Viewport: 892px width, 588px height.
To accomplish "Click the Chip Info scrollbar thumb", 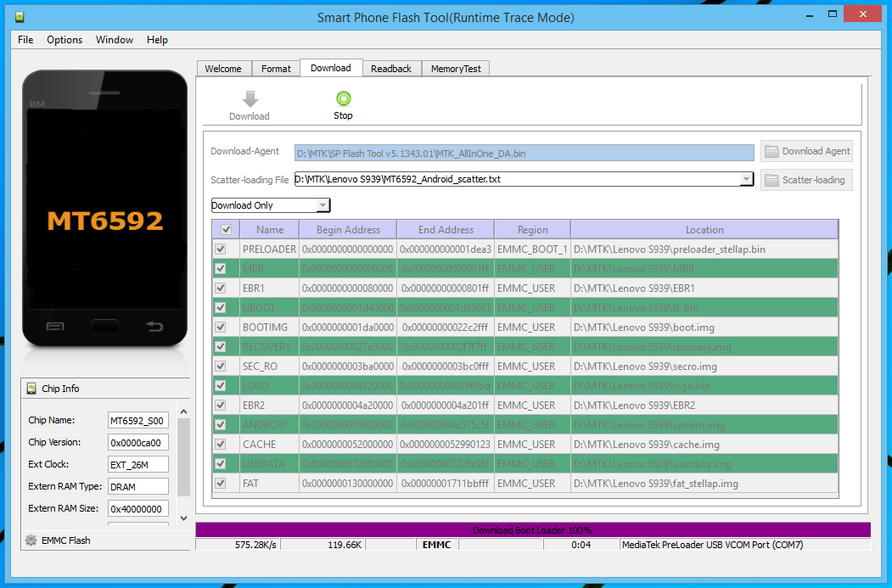I will tap(183, 458).
